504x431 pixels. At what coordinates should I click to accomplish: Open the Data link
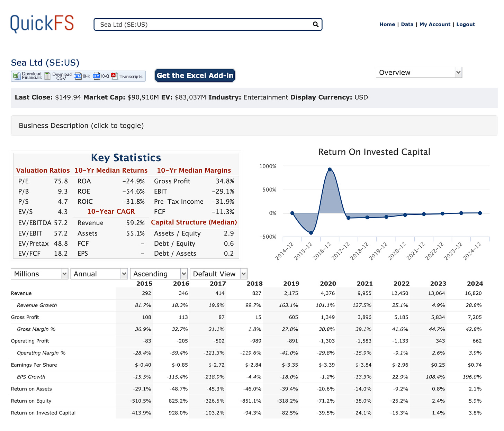(407, 24)
